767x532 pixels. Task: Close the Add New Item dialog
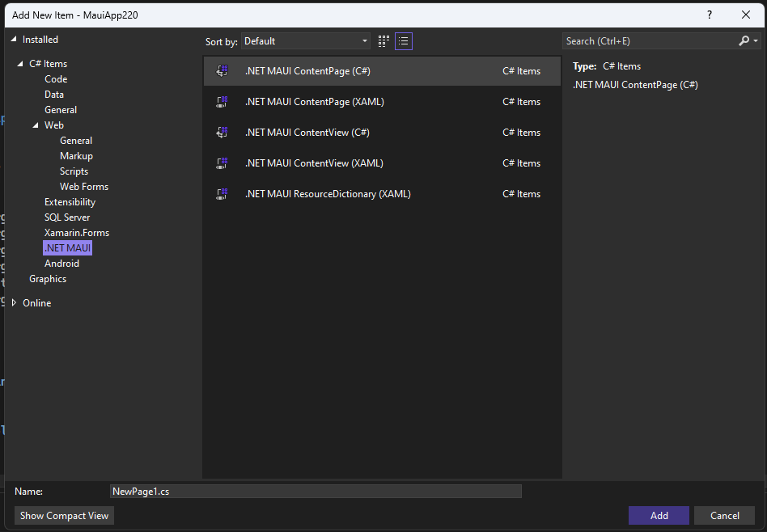pos(745,15)
